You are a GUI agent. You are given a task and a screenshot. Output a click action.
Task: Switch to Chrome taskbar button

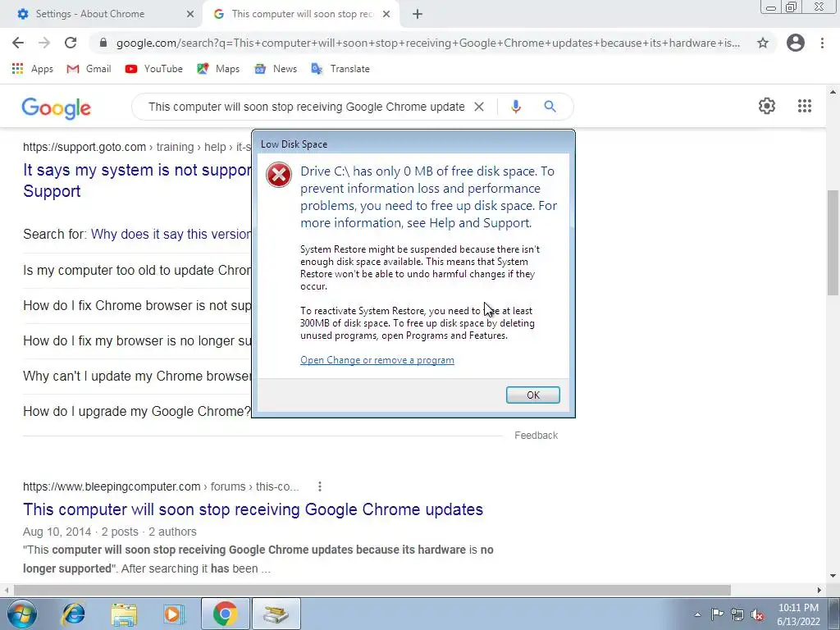tap(225, 614)
